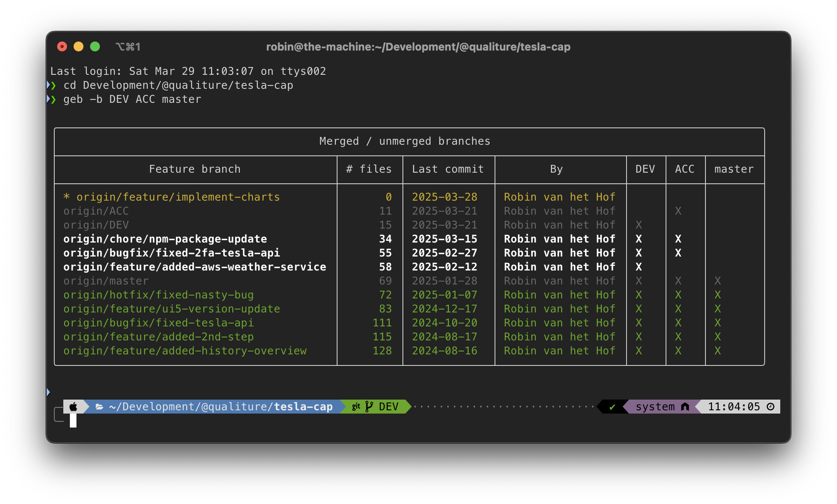
Task: Click the geb -b DEV ACC master command
Action: [x=132, y=99]
